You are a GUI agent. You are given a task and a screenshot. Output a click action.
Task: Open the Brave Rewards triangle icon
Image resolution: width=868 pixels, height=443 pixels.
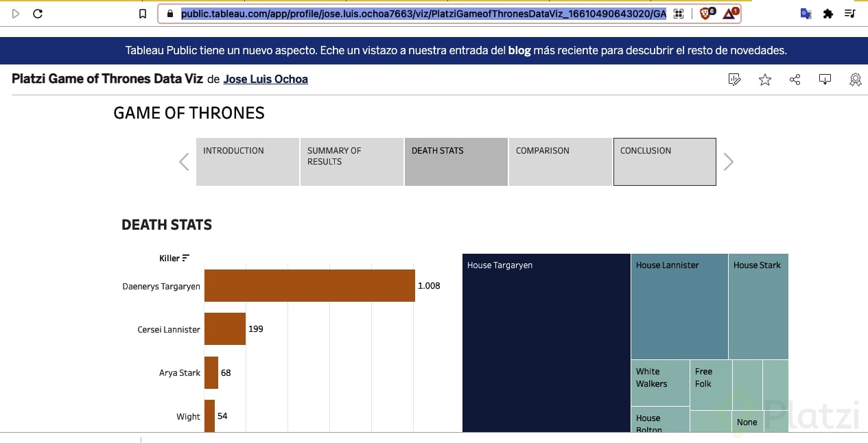point(730,14)
